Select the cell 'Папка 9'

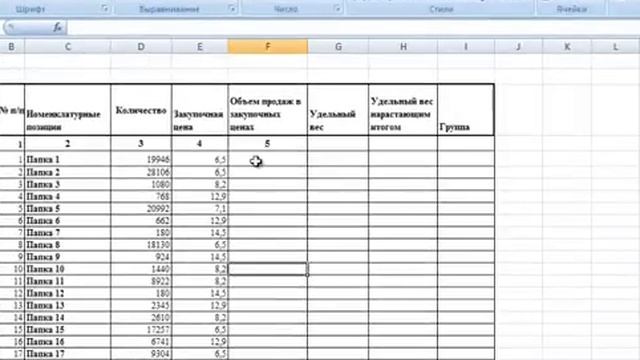[68, 257]
